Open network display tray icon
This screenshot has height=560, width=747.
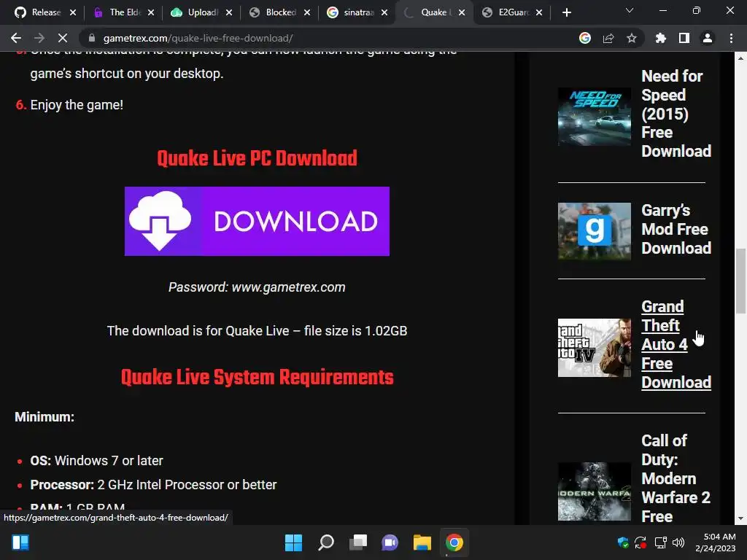pos(660,542)
